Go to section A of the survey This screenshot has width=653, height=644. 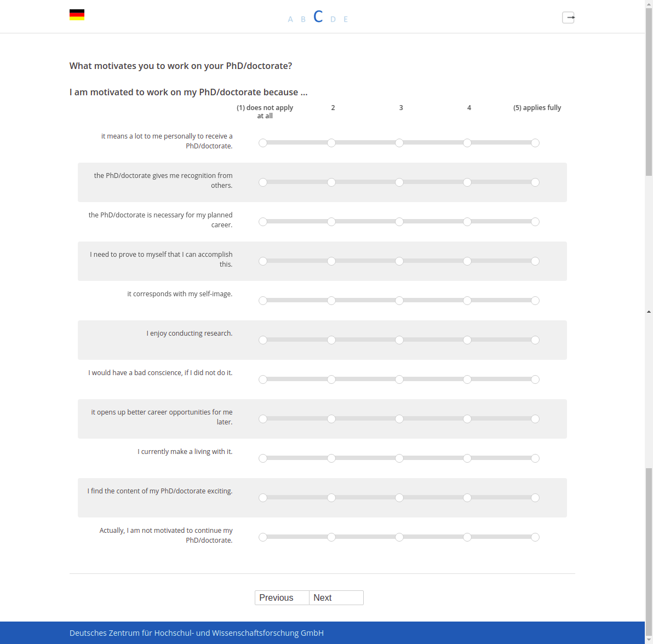(290, 19)
